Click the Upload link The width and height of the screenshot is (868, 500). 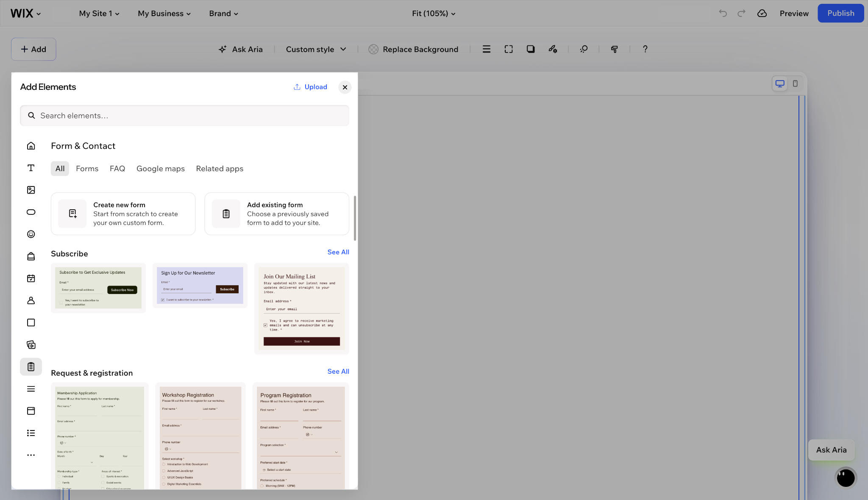point(311,87)
